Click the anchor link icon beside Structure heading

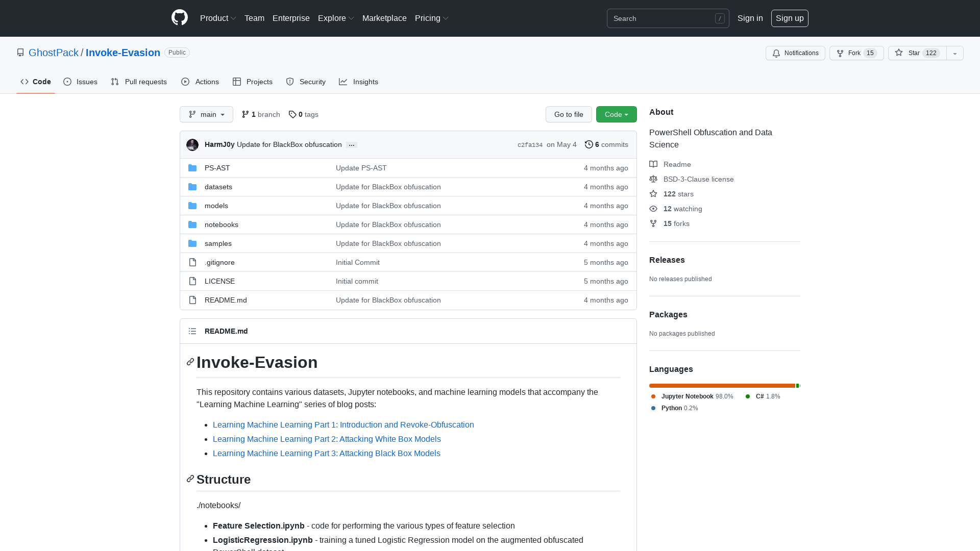(x=190, y=479)
